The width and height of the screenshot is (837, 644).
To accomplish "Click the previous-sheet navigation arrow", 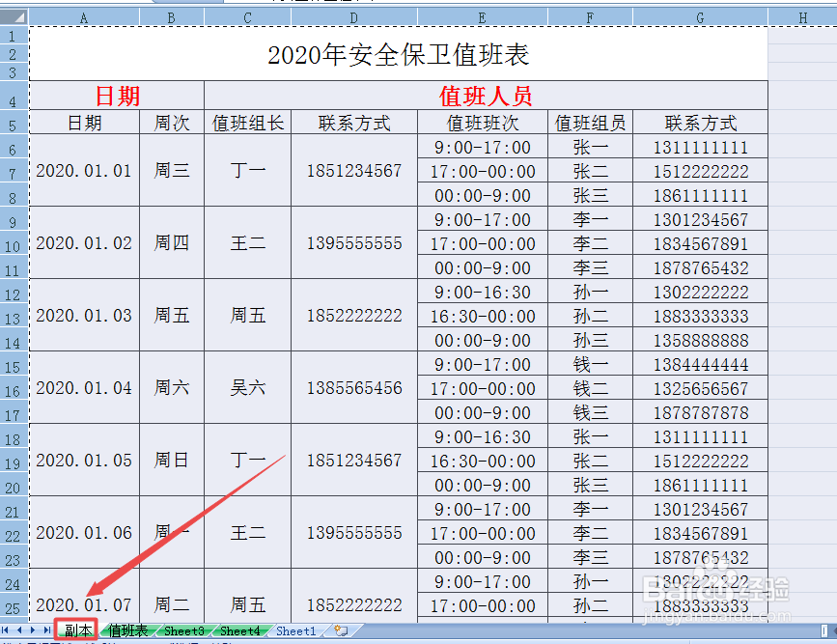I will click(21, 630).
